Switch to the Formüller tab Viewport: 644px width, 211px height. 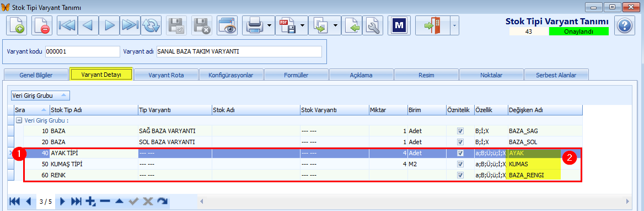pos(296,75)
